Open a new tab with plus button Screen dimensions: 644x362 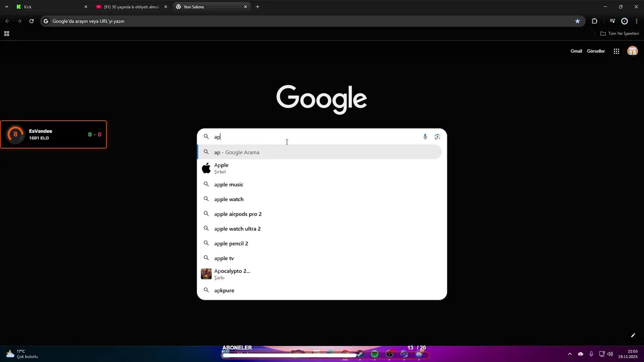pos(258,7)
